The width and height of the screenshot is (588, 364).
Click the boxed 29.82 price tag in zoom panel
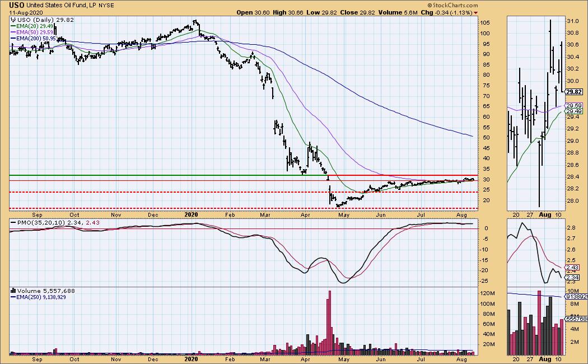pos(574,92)
